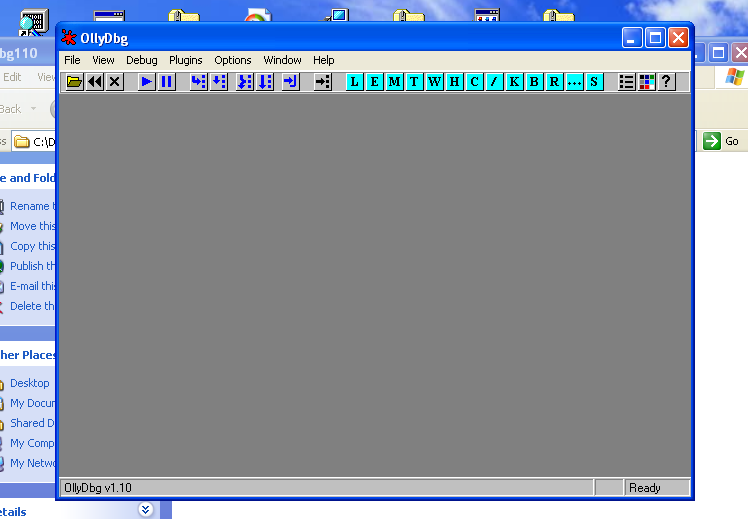
Task: Show Call stack with K button
Action: [514, 82]
